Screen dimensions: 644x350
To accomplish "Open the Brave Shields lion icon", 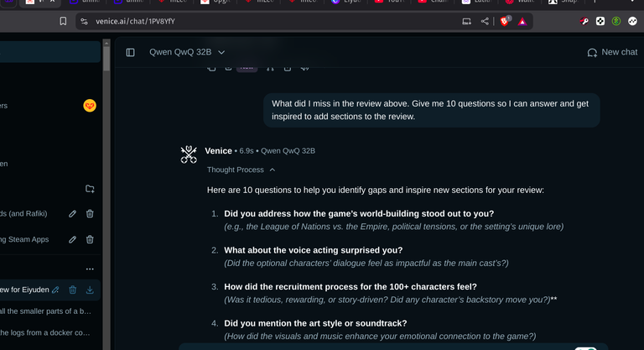I will coord(505,21).
